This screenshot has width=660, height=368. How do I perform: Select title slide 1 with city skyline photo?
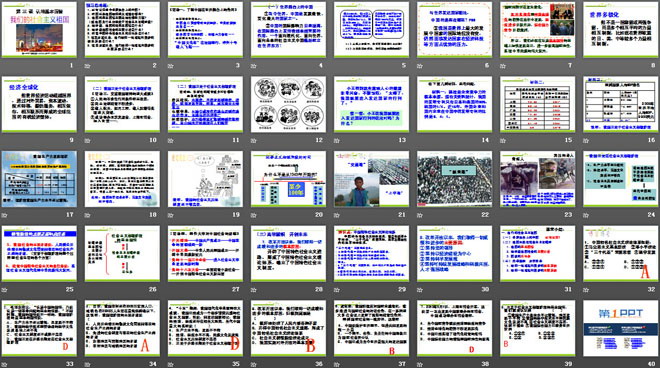[x=39, y=29]
